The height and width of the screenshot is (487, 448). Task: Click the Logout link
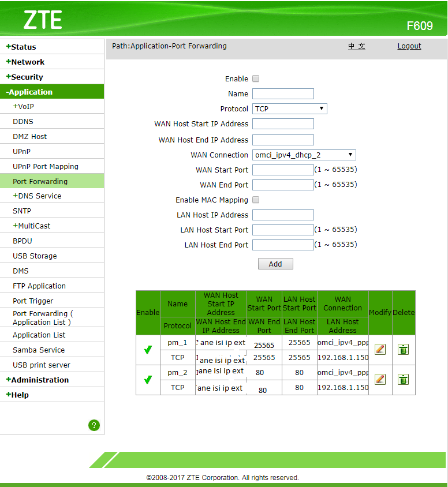tap(409, 46)
